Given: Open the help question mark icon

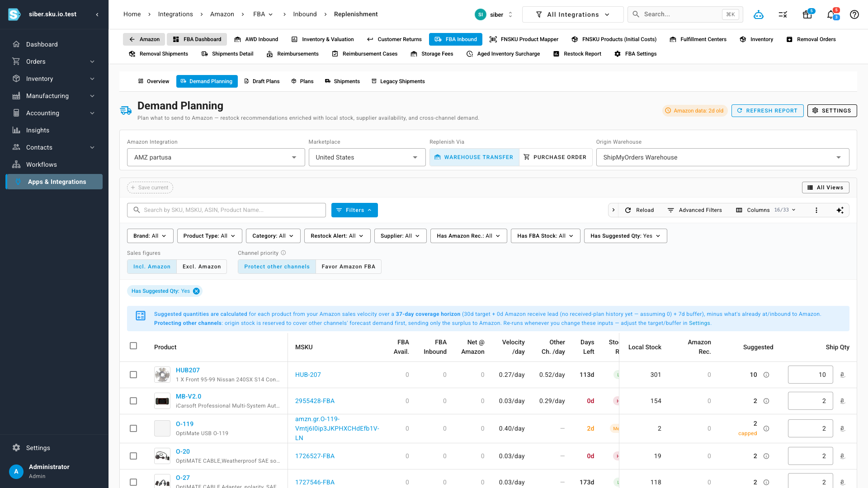Looking at the screenshot, I should click(854, 14).
